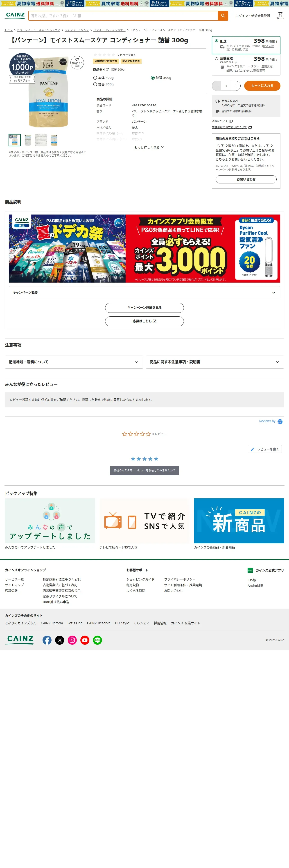Expand キャンペーン概要 section
This screenshot has width=289, height=868.
pyautogui.click(x=144, y=292)
